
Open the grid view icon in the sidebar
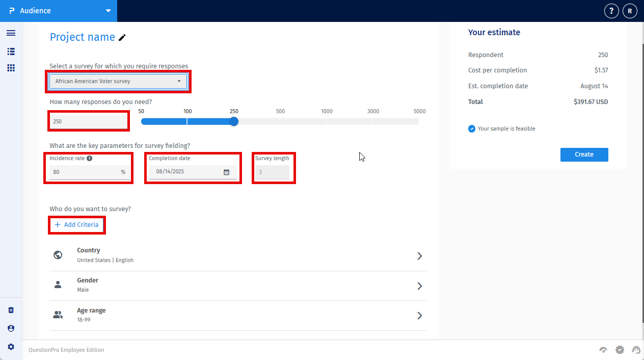pos(11,68)
